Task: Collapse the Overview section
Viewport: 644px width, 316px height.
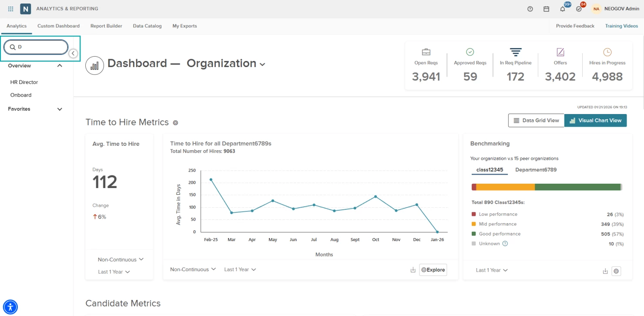Action: pyautogui.click(x=60, y=66)
